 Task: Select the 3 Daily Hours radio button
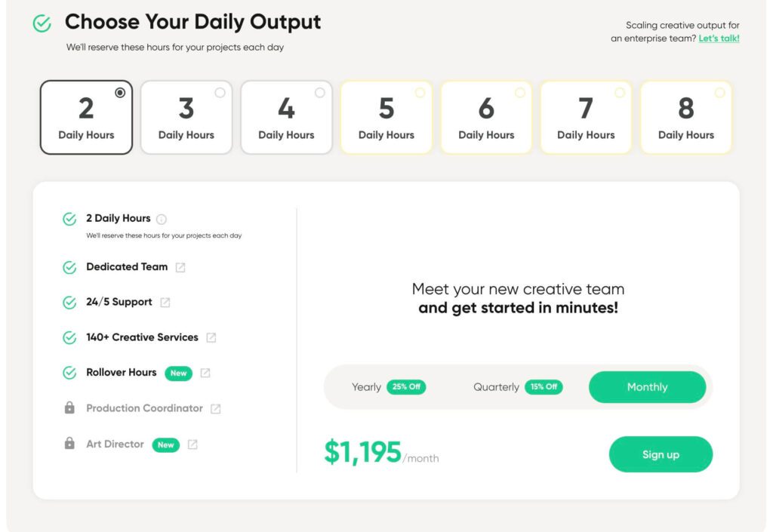tap(220, 93)
